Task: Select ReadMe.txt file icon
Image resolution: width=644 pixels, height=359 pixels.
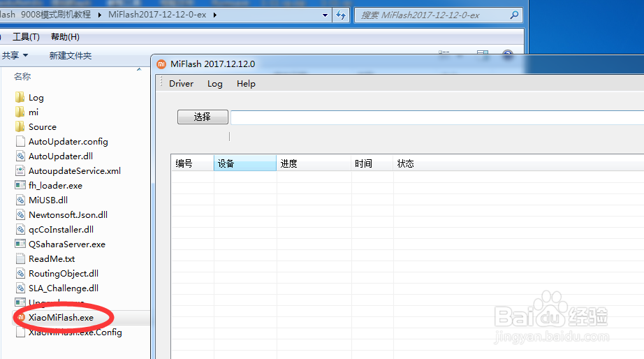Action: pos(20,259)
